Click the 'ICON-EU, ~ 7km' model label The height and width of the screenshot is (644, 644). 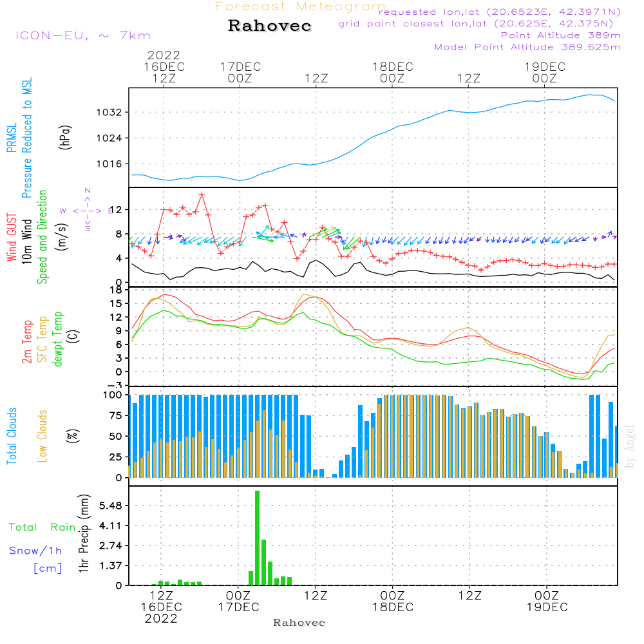point(83,35)
